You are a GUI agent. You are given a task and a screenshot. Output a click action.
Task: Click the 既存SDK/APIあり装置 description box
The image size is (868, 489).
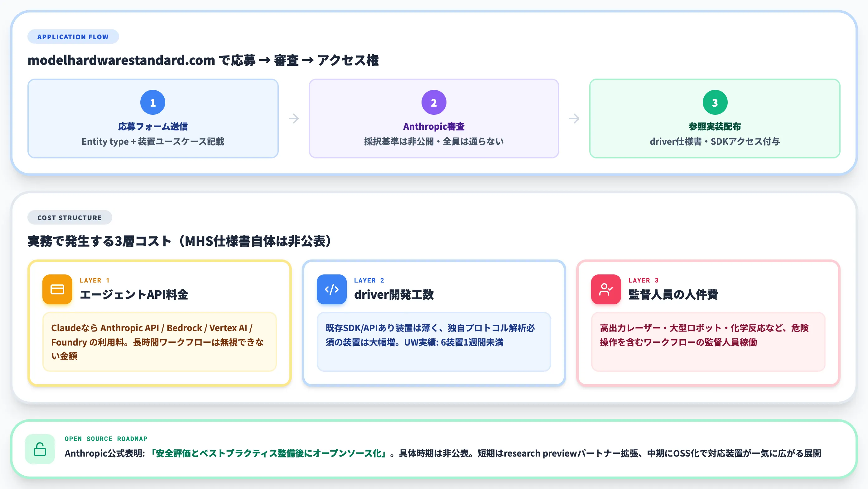pyautogui.click(x=434, y=342)
